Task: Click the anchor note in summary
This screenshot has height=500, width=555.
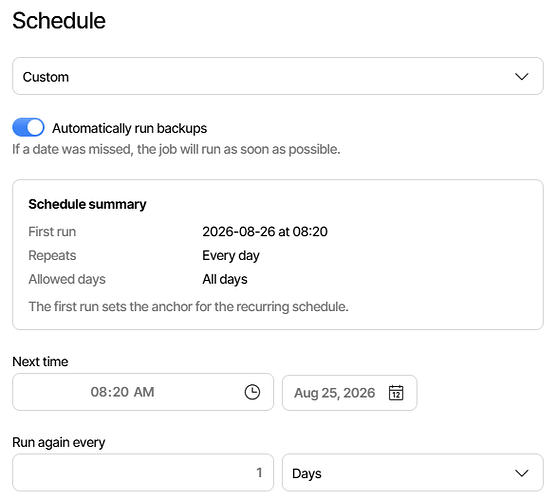Action: click(x=188, y=307)
